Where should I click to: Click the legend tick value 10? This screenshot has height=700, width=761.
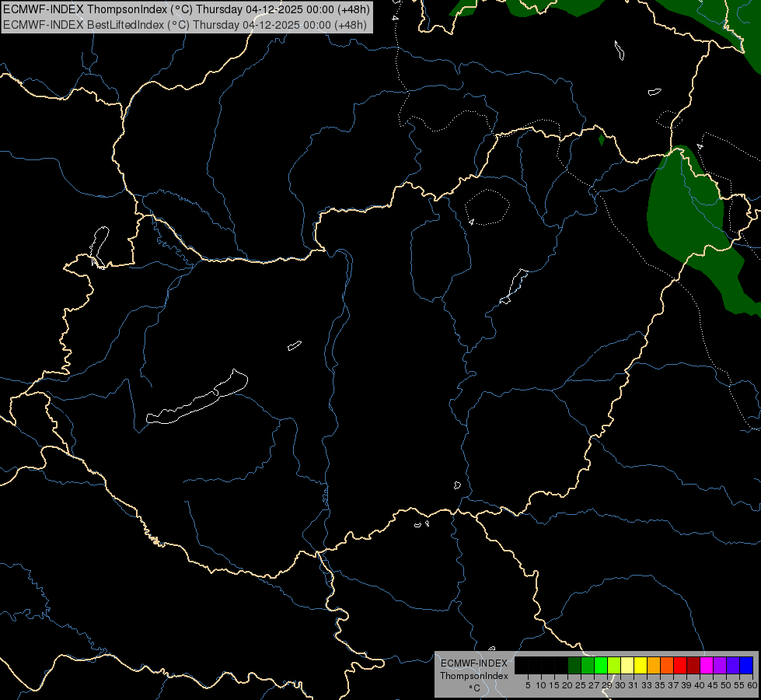pyautogui.click(x=541, y=685)
